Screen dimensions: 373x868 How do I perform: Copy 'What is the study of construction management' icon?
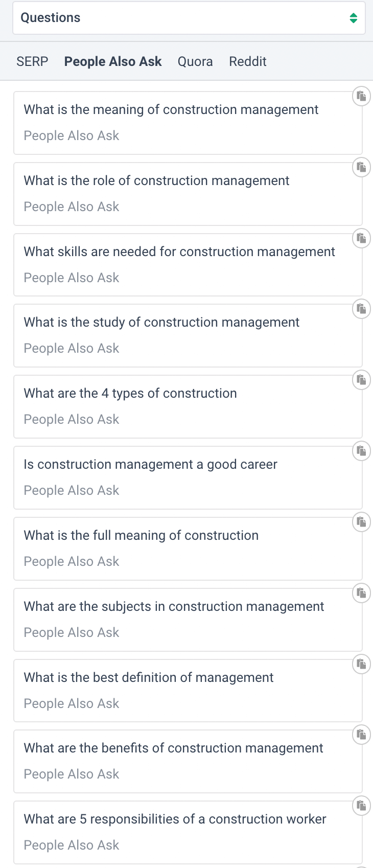(362, 309)
